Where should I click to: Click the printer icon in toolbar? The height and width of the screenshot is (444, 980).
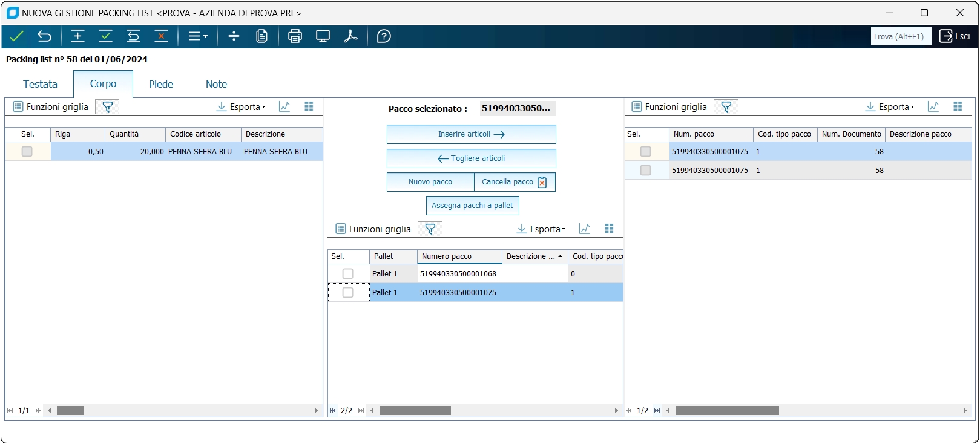tap(295, 36)
